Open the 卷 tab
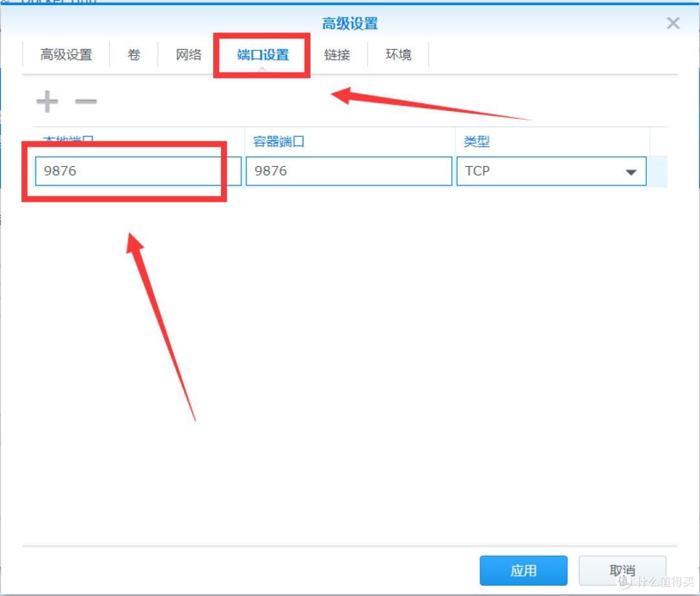 coord(134,54)
